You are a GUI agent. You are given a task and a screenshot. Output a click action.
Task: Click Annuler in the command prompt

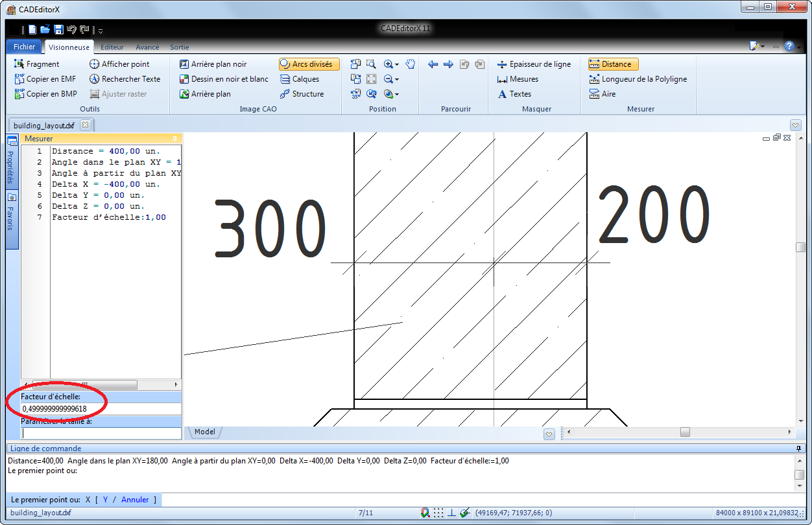pos(135,500)
